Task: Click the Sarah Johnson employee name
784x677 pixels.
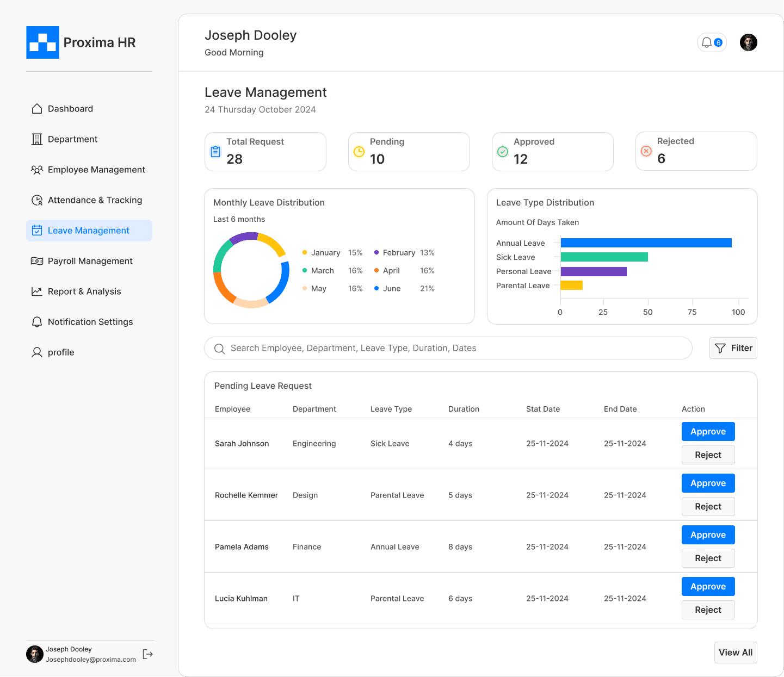Action: pyautogui.click(x=242, y=444)
